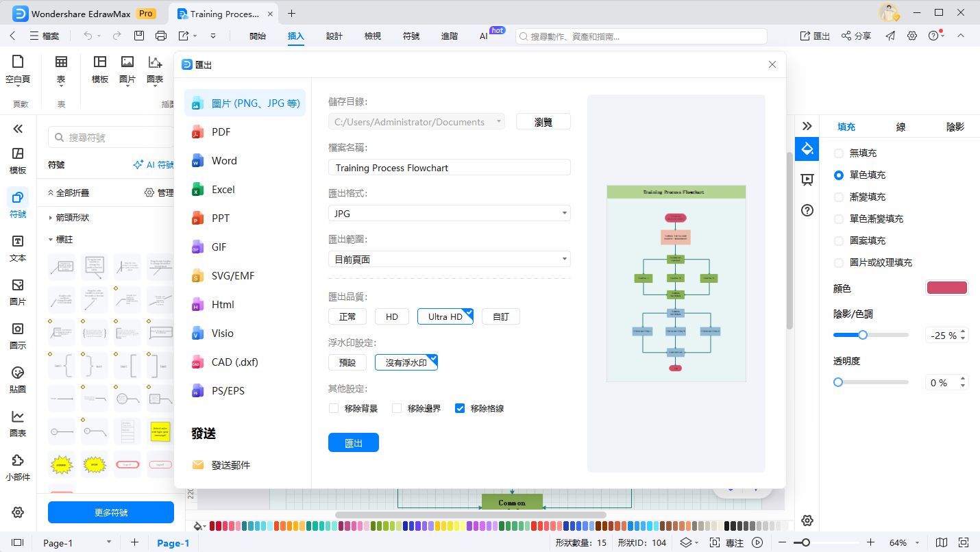Open the 貼圖 sticker panel in sidebar
Screen dimensions: 980x552
point(18,380)
